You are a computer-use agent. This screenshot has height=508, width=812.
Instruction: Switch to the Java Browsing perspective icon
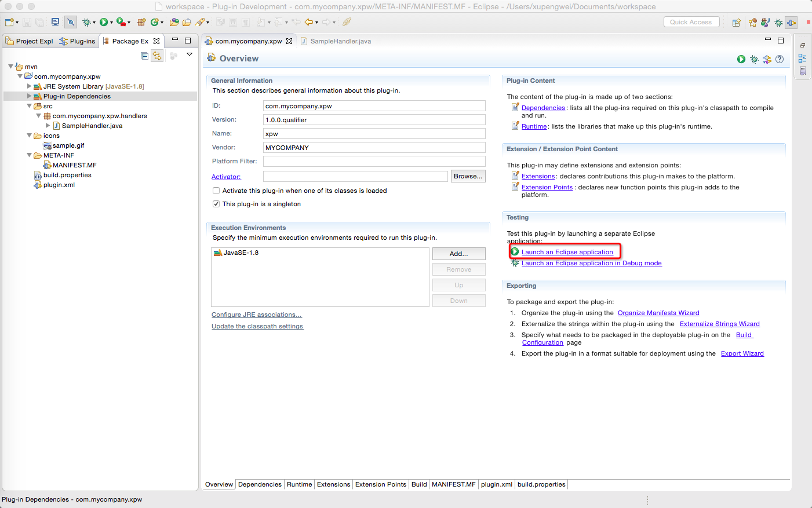[752, 23]
